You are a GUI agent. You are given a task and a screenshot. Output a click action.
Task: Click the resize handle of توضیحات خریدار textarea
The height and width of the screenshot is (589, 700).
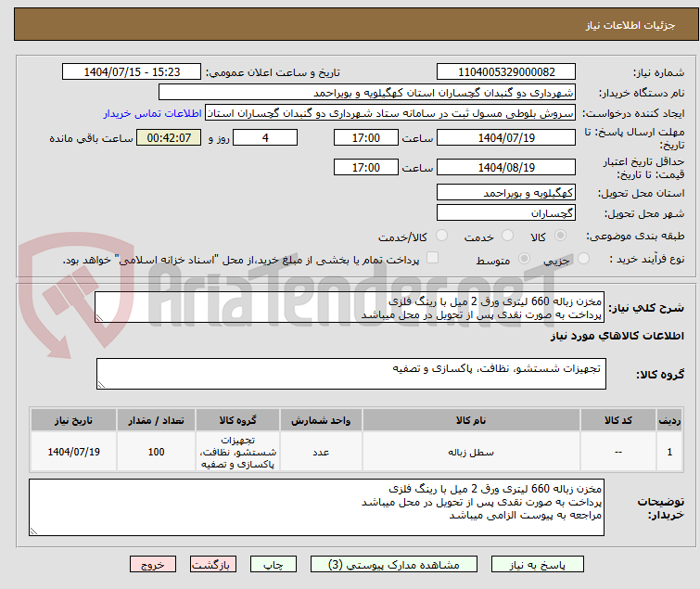click(33, 531)
